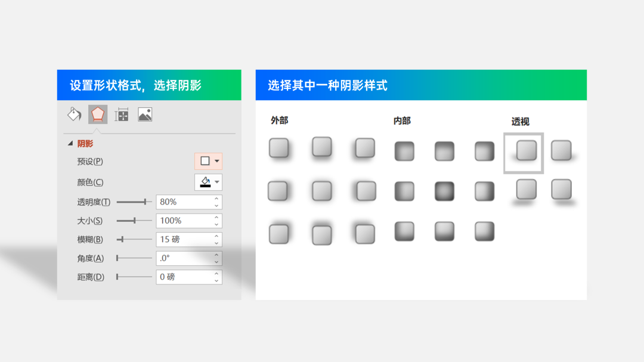
Task: Pick 内部 shadow, first row, first thumbnail
Action: tap(404, 151)
